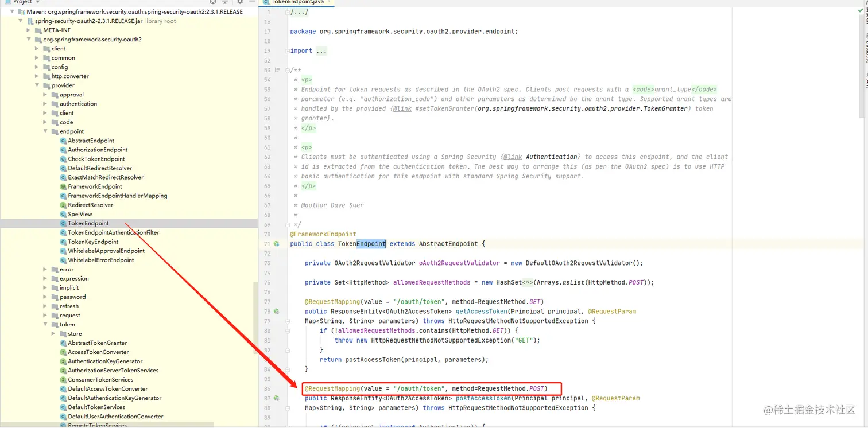Collapse the endpoint package node
Image resolution: width=868 pixels, height=428 pixels.
pyautogui.click(x=45, y=131)
